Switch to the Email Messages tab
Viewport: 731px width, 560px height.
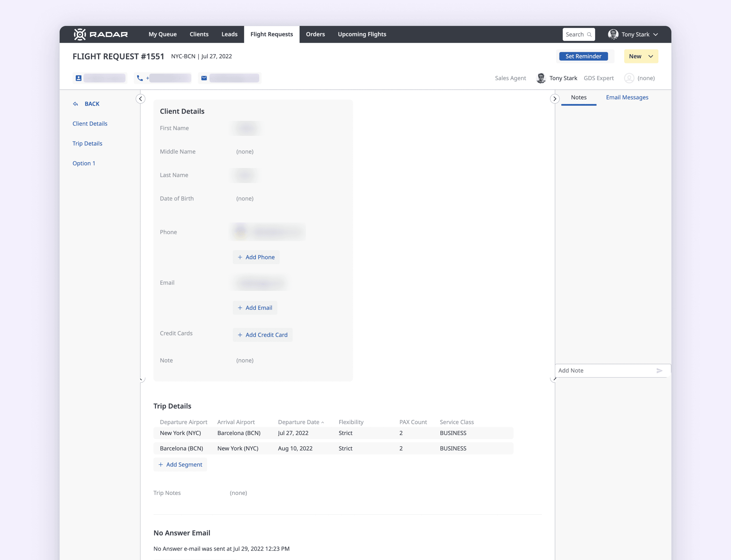(627, 97)
